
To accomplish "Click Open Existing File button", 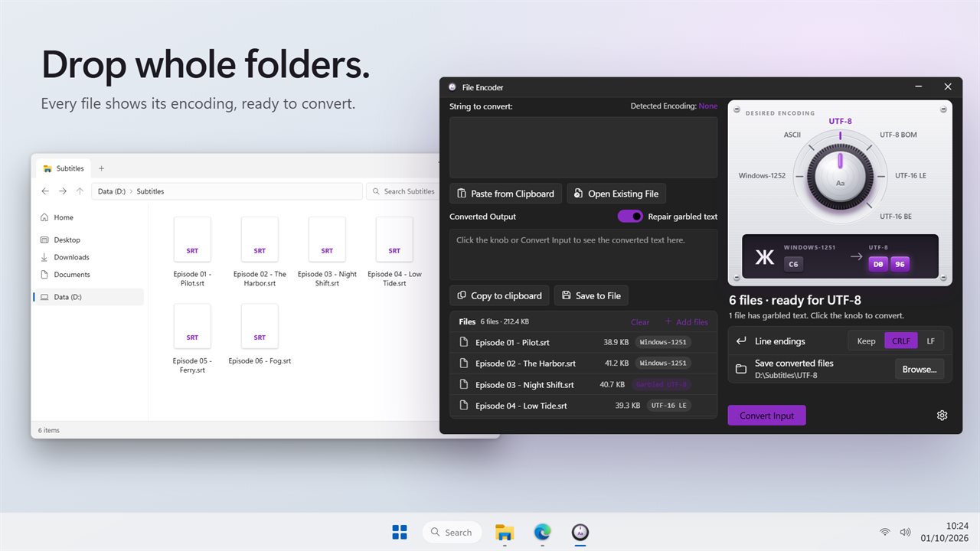I will coord(616,194).
